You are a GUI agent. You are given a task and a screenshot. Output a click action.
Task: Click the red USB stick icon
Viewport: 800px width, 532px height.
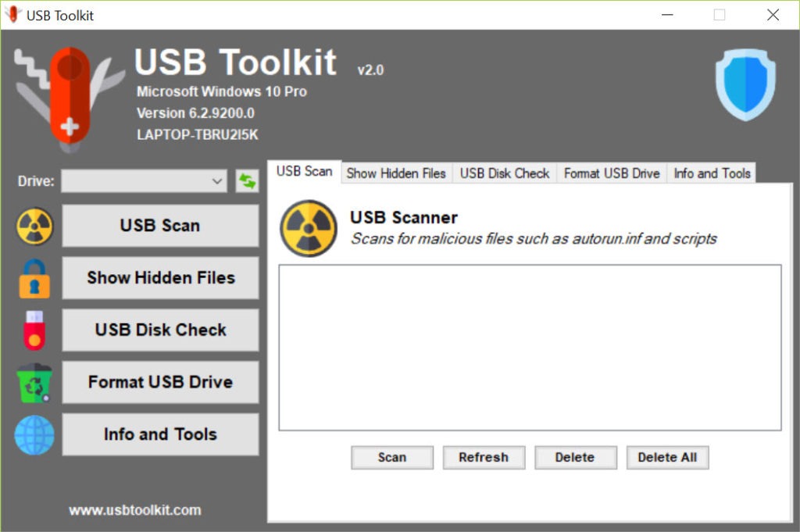click(34, 330)
